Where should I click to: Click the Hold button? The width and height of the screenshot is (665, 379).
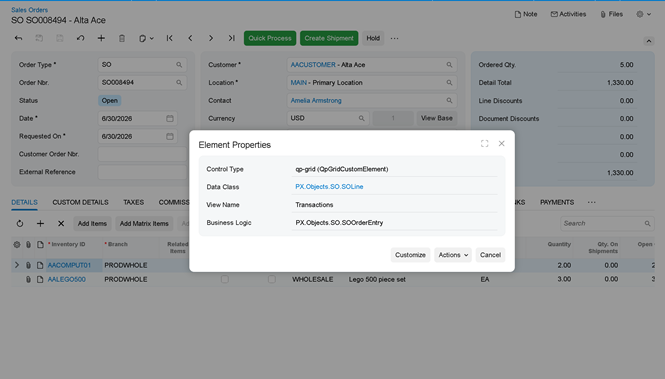point(373,38)
